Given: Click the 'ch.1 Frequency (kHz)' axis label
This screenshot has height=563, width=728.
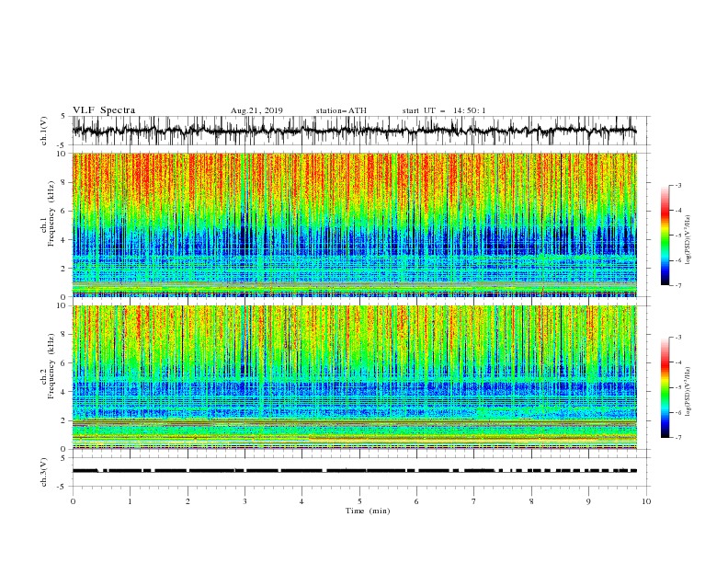Looking at the screenshot, I should 48,215.
